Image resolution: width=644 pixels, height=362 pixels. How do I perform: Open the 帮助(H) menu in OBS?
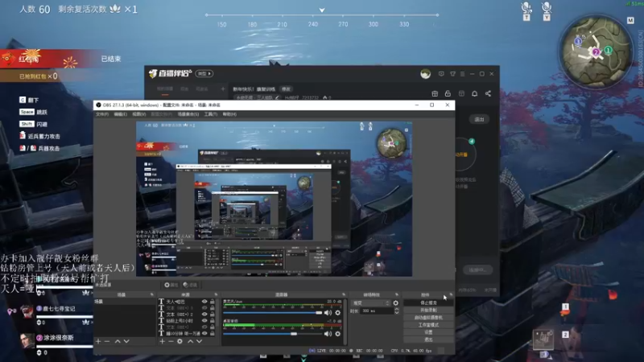click(229, 114)
